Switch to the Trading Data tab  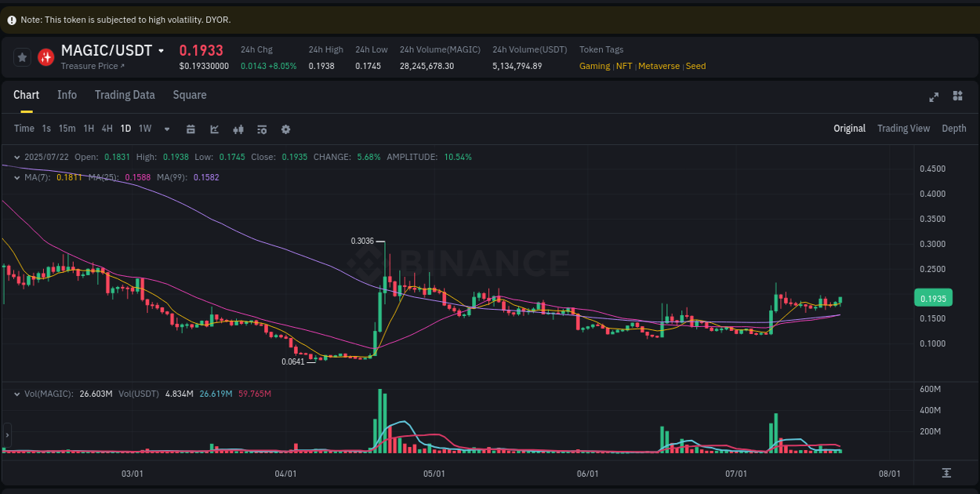click(x=125, y=95)
